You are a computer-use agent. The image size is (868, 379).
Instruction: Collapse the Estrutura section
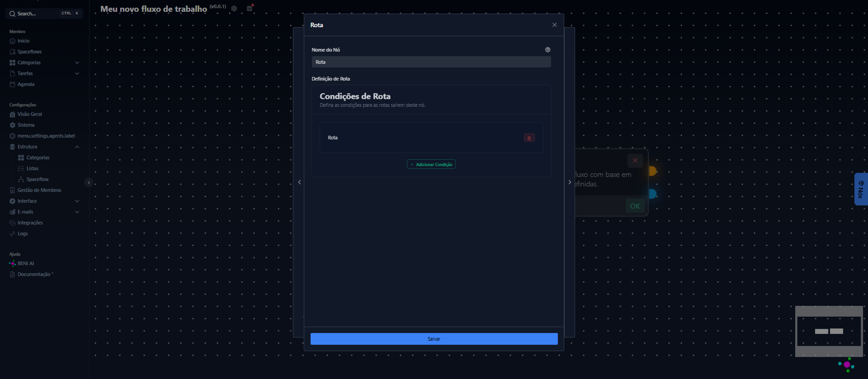(77, 147)
